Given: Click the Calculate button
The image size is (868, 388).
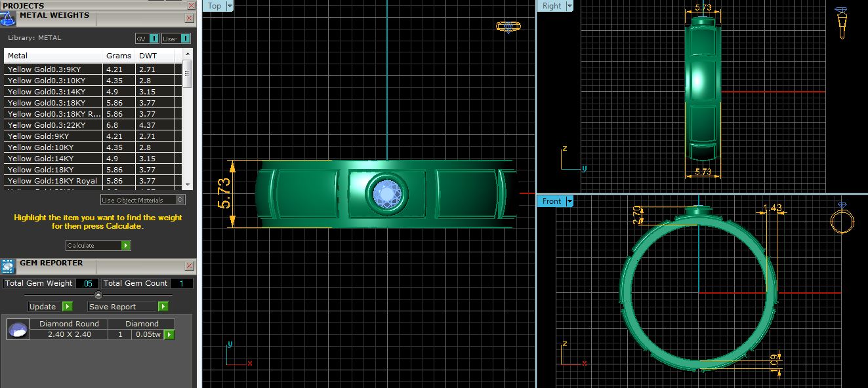Looking at the screenshot, I should (98, 246).
